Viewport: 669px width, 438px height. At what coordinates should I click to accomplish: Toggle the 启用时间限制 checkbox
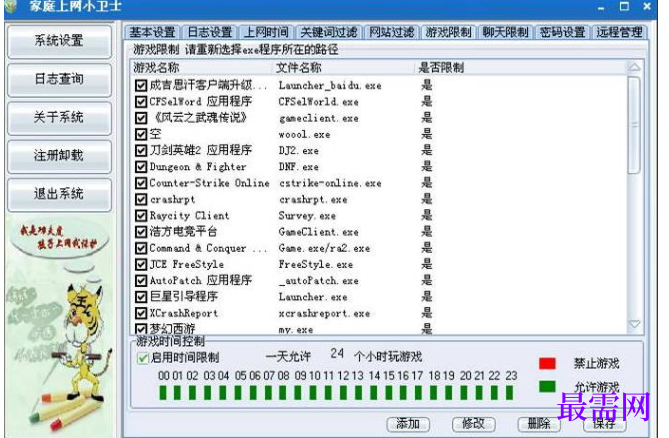pos(143,358)
